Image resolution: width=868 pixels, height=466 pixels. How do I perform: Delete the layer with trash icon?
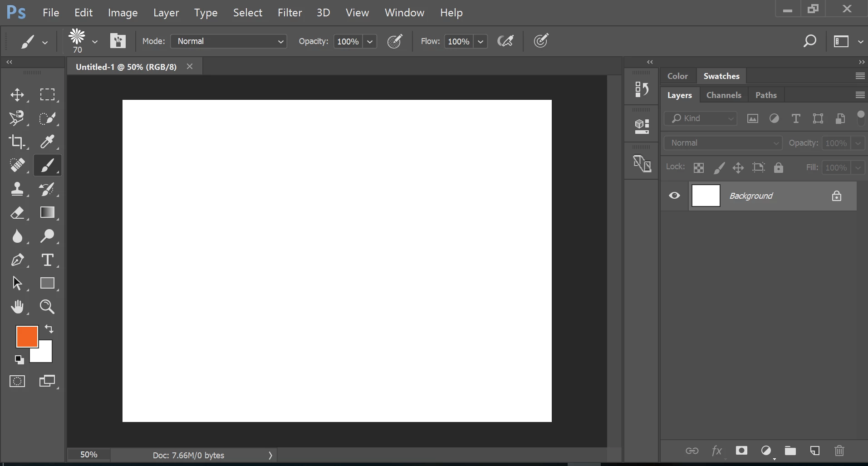(839, 451)
